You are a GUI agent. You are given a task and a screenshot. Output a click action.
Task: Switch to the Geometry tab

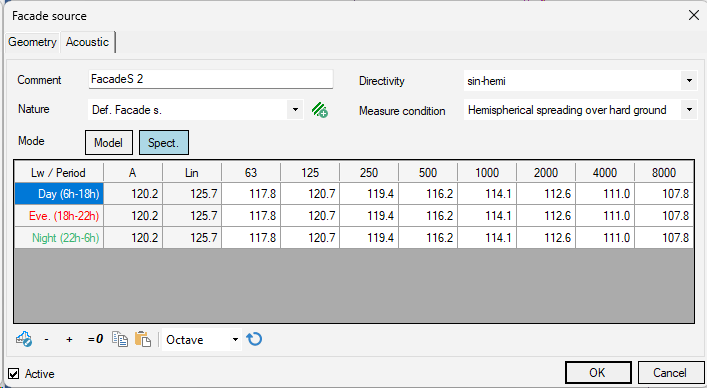tap(32, 42)
